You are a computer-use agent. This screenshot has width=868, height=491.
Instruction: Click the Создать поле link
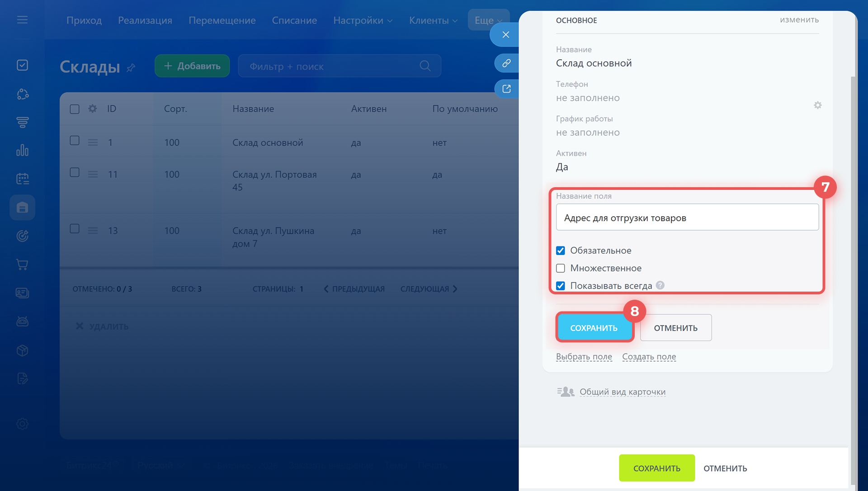[649, 357]
